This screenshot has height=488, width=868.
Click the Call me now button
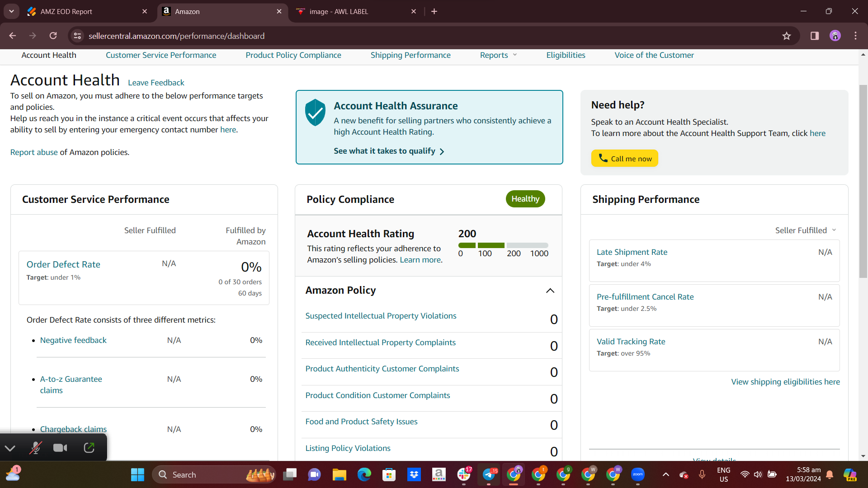tap(624, 158)
